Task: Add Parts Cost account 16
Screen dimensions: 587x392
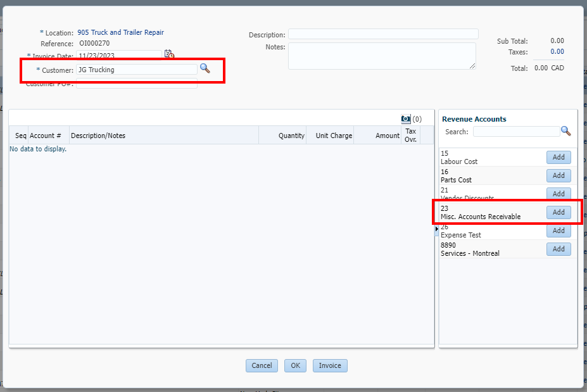Action: click(558, 175)
